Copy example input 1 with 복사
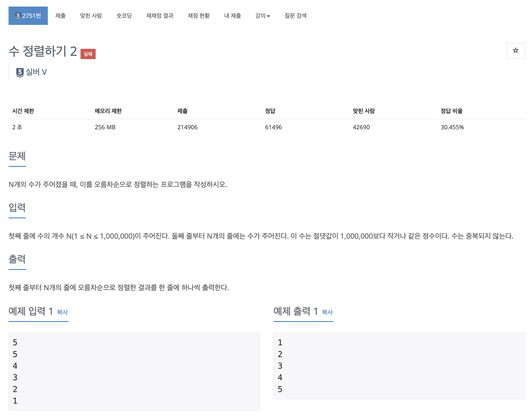 point(62,312)
